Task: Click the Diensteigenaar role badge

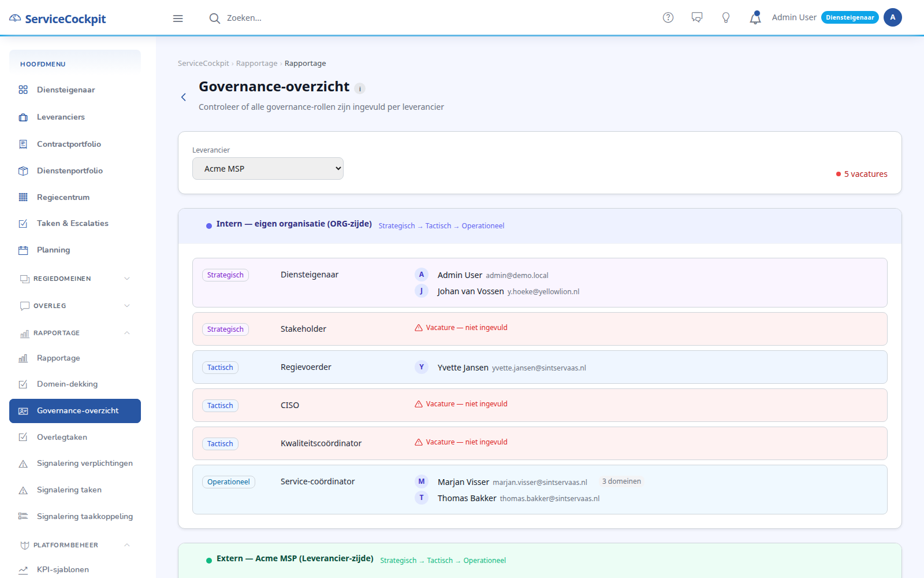Action: [x=850, y=17]
